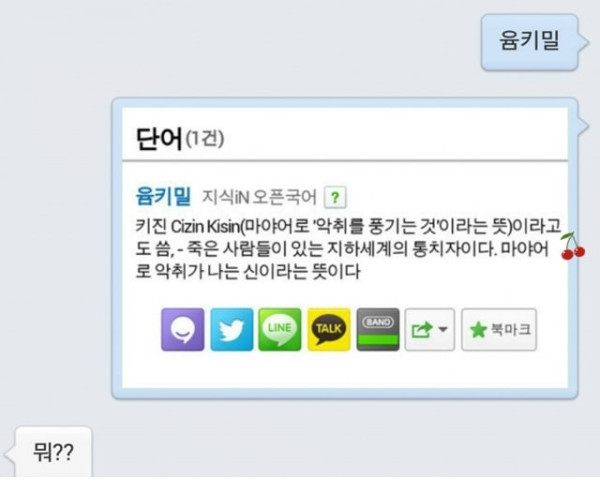Tap the purple smiley chat share icon

click(x=183, y=330)
